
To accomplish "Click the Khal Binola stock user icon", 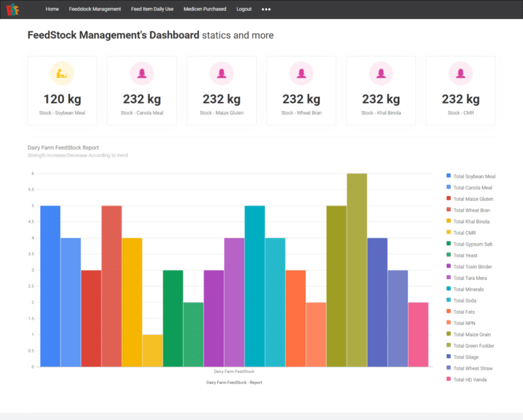I will tap(381, 73).
